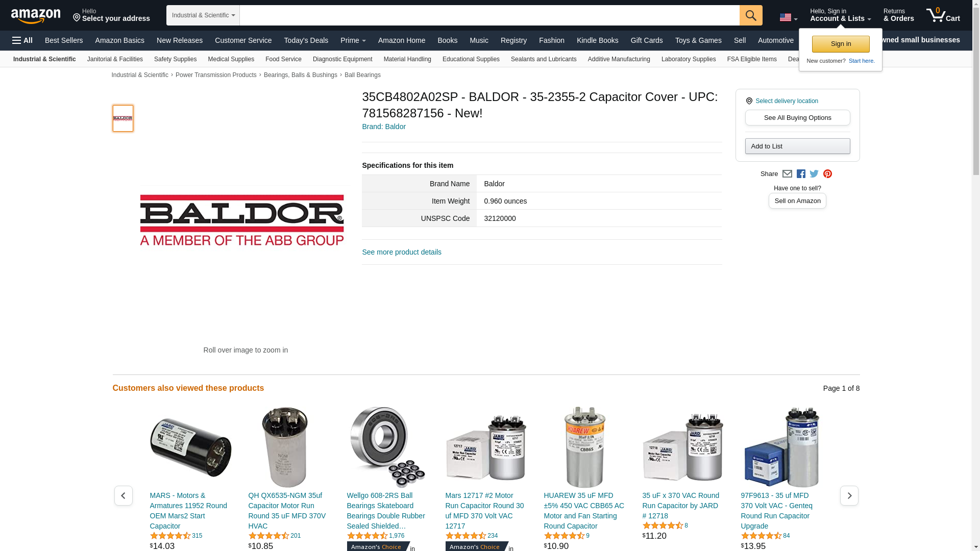
Task: Share on Twitter icon
Action: point(814,174)
